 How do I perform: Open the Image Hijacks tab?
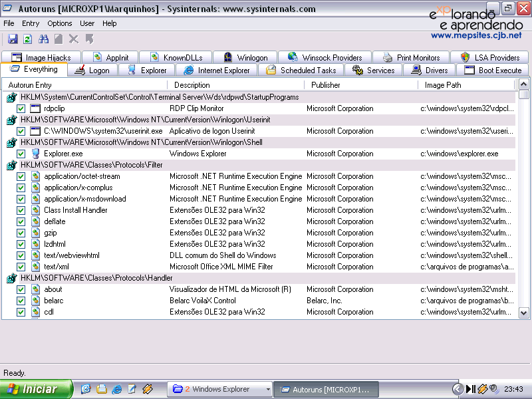[x=41, y=58]
